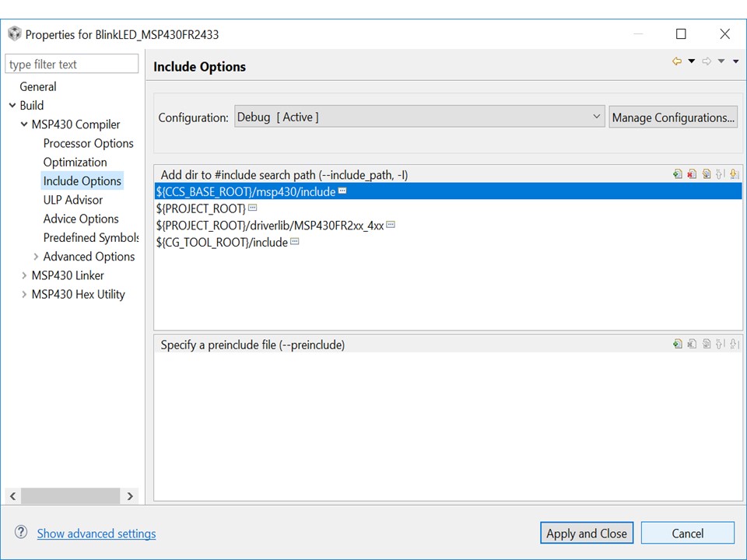Collapse the MSP430 Compiler node
The image size is (747, 560).
pyautogui.click(x=24, y=124)
